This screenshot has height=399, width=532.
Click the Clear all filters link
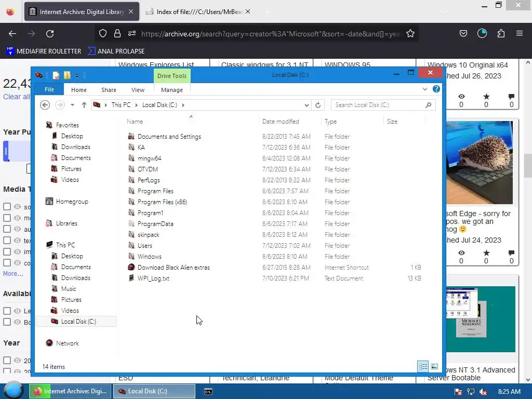coord(16,97)
